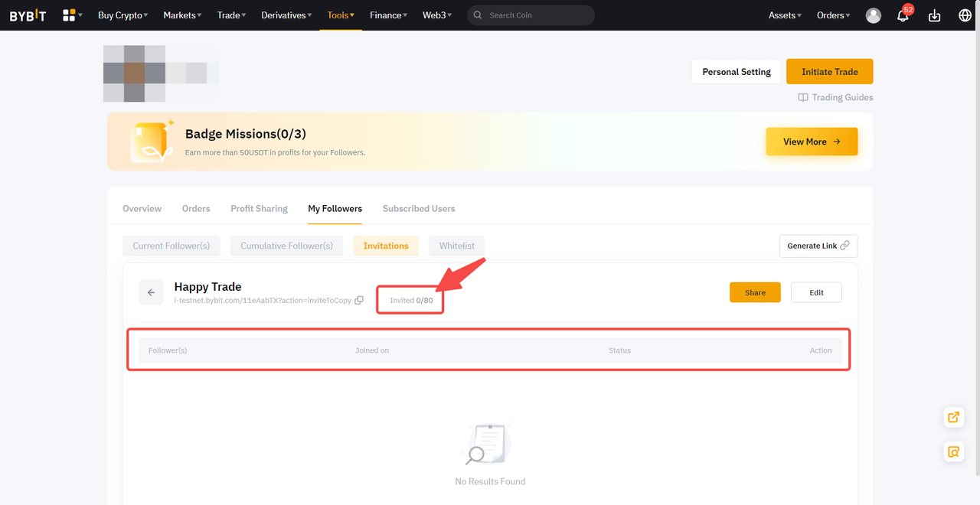Click the Generate Link button
980x505 pixels.
pyautogui.click(x=818, y=246)
